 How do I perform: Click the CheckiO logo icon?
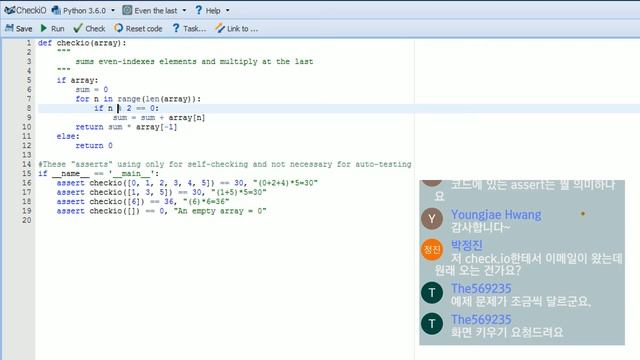(x=10, y=10)
